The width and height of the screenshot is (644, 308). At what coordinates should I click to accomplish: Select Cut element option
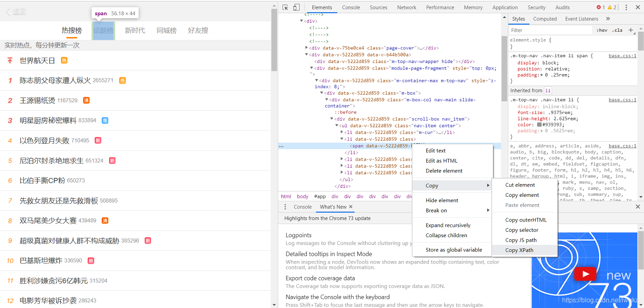tap(524, 185)
